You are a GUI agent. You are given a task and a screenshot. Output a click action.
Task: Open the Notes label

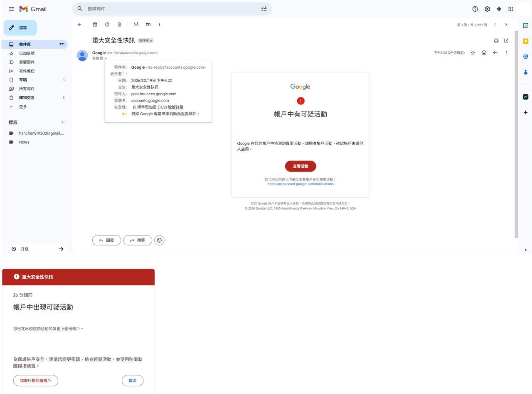pyautogui.click(x=34, y=142)
